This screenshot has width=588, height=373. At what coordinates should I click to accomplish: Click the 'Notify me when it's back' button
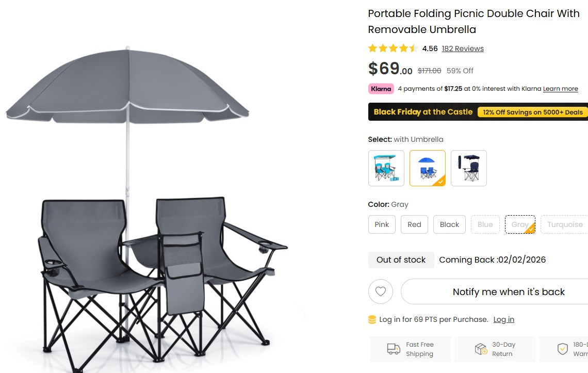[x=509, y=291]
